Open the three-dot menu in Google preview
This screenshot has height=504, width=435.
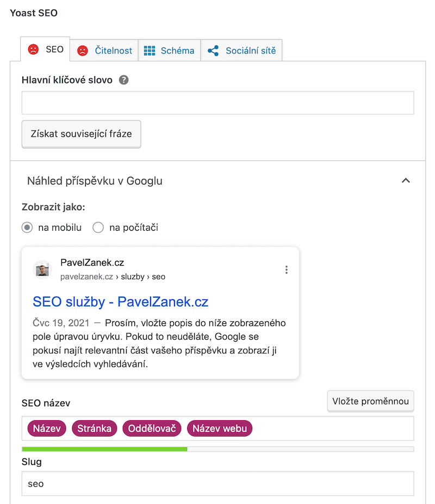(286, 269)
